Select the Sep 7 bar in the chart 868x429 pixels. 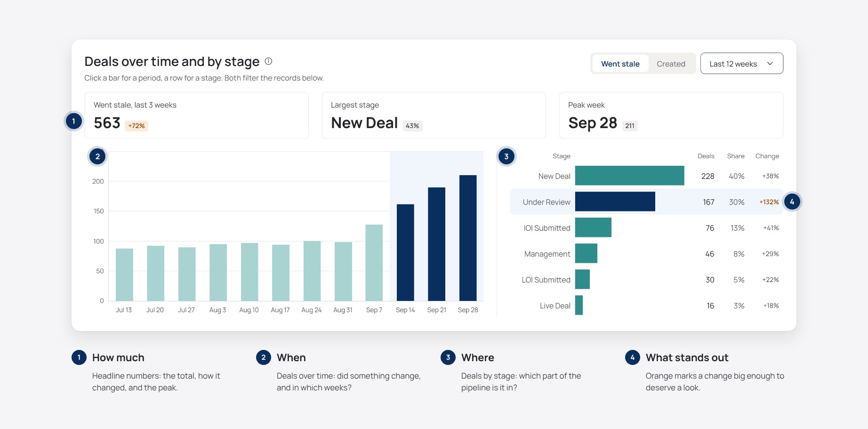[374, 263]
